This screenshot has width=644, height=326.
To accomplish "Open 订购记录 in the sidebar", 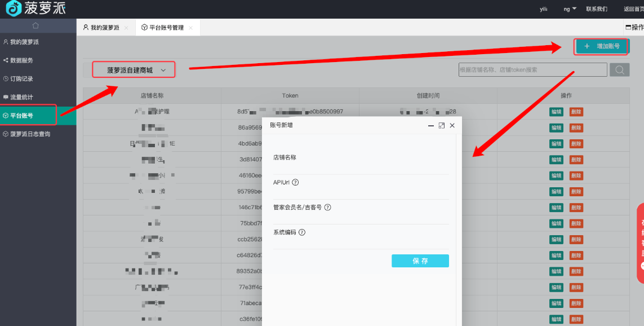I will pyautogui.click(x=22, y=79).
